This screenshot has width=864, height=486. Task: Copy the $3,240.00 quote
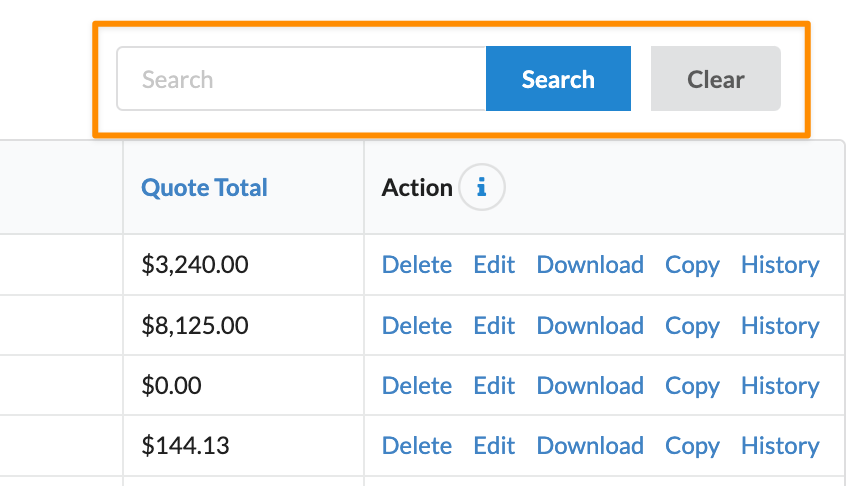pos(692,265)
